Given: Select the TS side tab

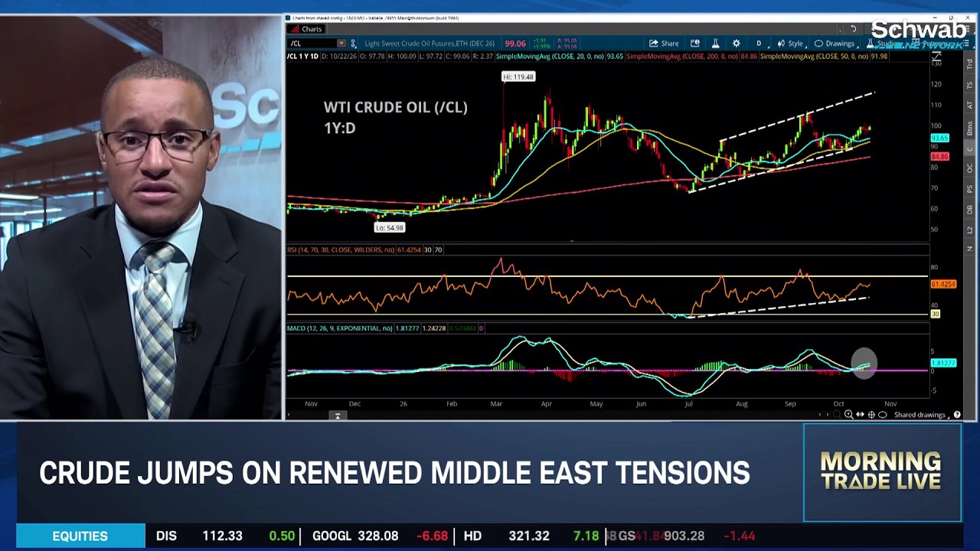Looking at the screenshot, I should (x=970, y=85).
